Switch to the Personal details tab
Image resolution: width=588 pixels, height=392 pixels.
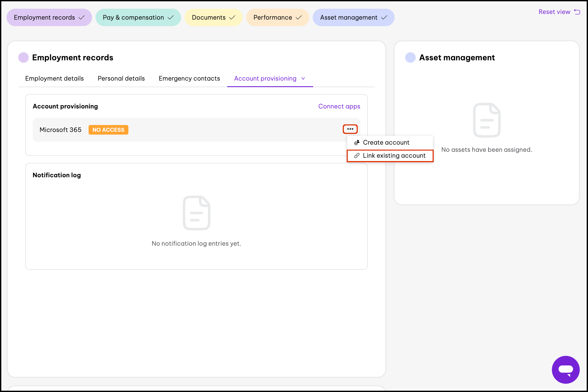pyautogui.click(x=121, y=78)
